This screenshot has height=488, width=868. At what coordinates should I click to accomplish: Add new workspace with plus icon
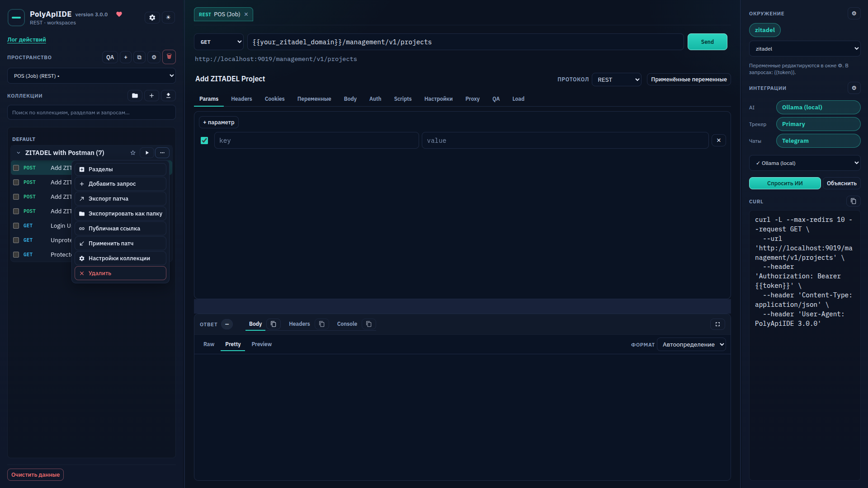(126, 57)
